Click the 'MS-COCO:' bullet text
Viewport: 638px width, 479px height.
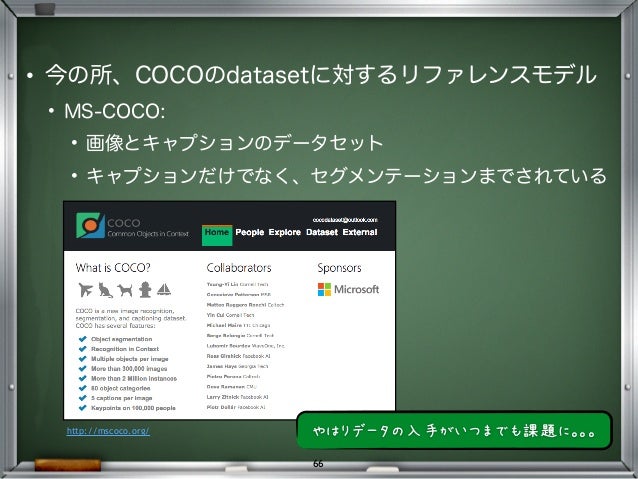(115, 111)
